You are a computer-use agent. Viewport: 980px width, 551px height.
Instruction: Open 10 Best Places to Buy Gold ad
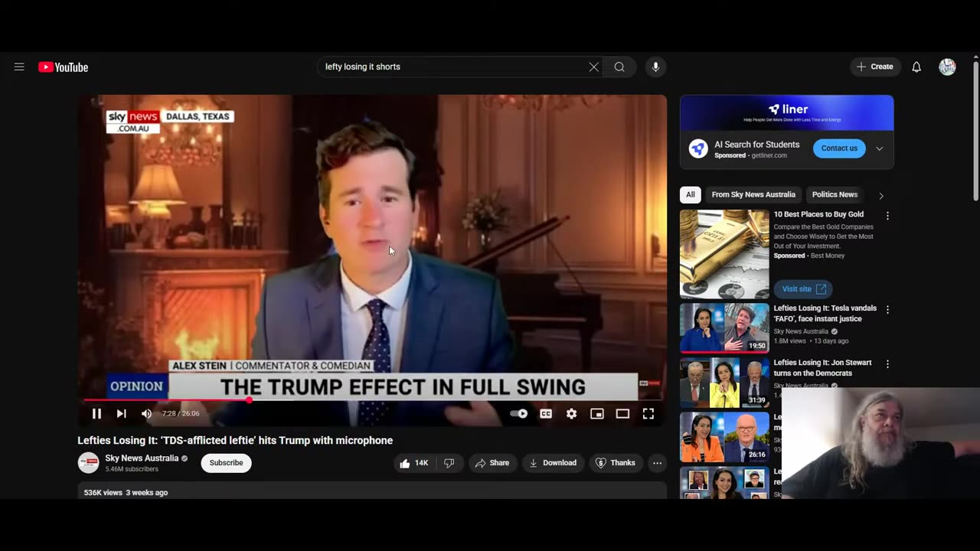(x=818, y=214)
